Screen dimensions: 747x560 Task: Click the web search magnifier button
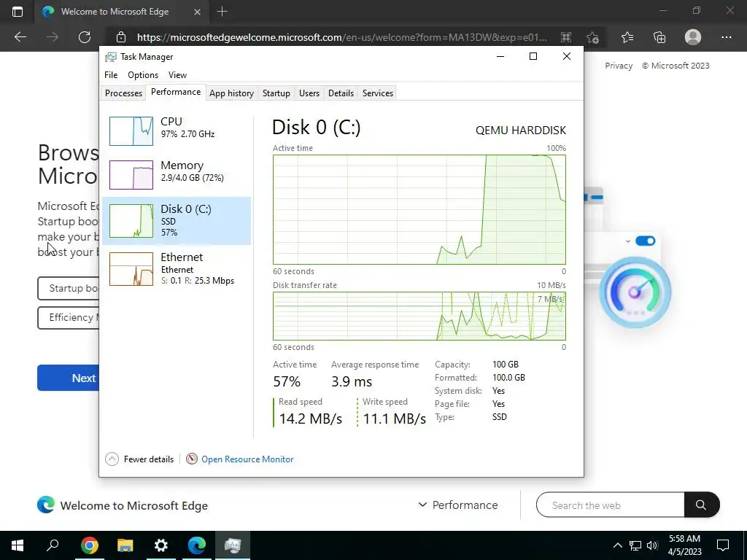coord(701,505)
